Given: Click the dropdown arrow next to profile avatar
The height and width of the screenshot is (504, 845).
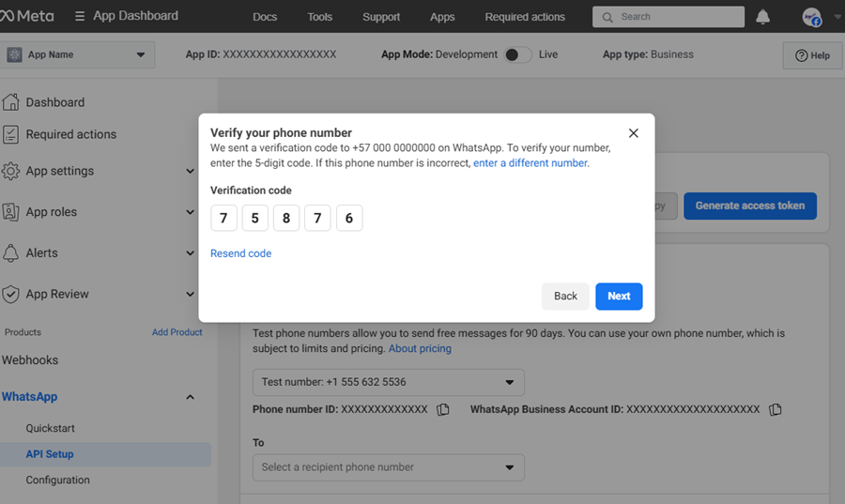Looking at the screenshot, I should click(x=837, y=17).
